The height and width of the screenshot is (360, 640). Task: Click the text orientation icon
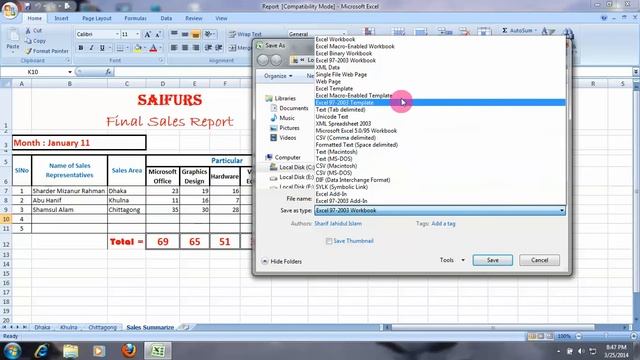point(208,34)
